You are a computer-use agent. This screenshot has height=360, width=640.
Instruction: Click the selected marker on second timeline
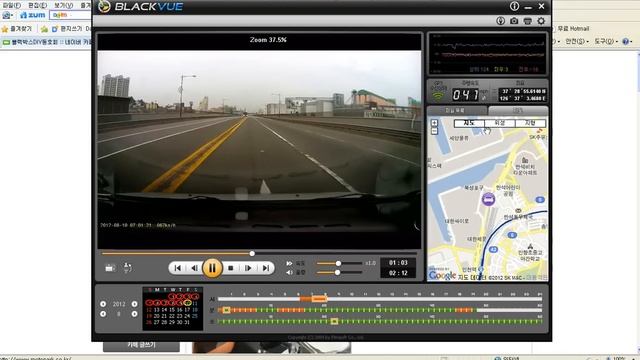334,322
